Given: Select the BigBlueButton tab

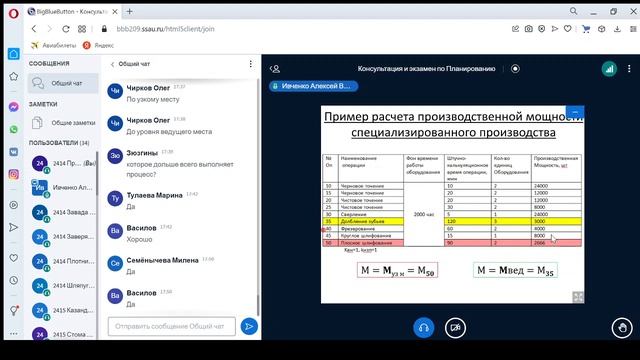Looking at the screenshot, I should point(73,11).
